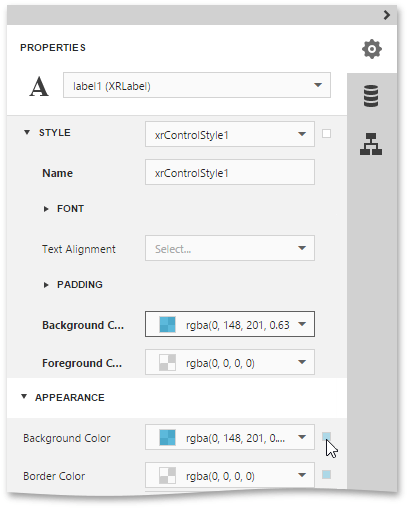Open the Report Explorer hierarchy tab
The height and width of the screenshot is (511, 410).
point(371,144)
